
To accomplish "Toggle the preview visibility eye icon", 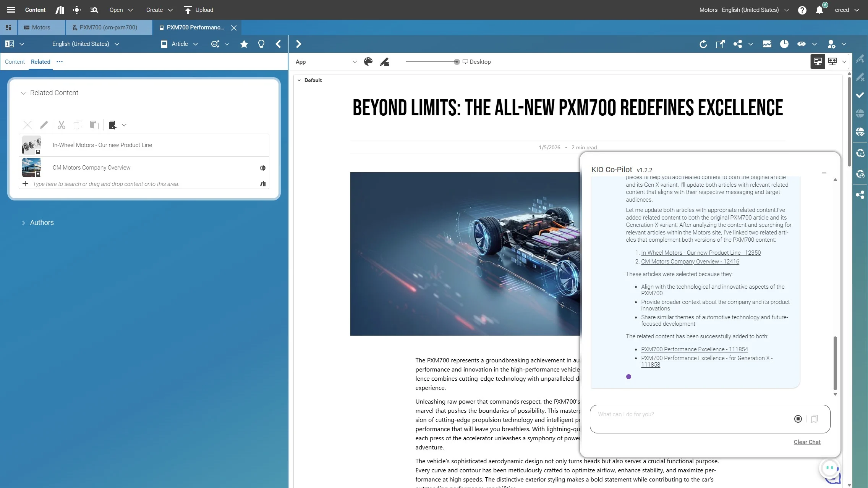I will 801,44.
